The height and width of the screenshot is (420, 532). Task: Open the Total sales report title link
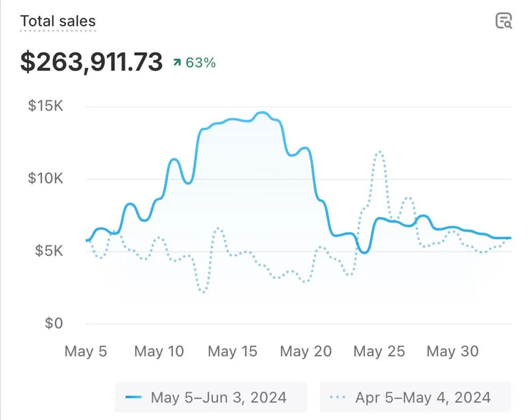(57, 21)
